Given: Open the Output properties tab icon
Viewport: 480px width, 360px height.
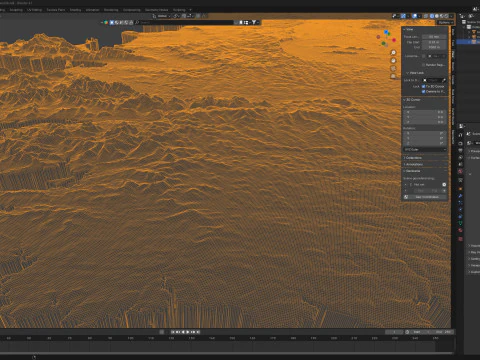Looking at the screenshot, I should point(460,151).
